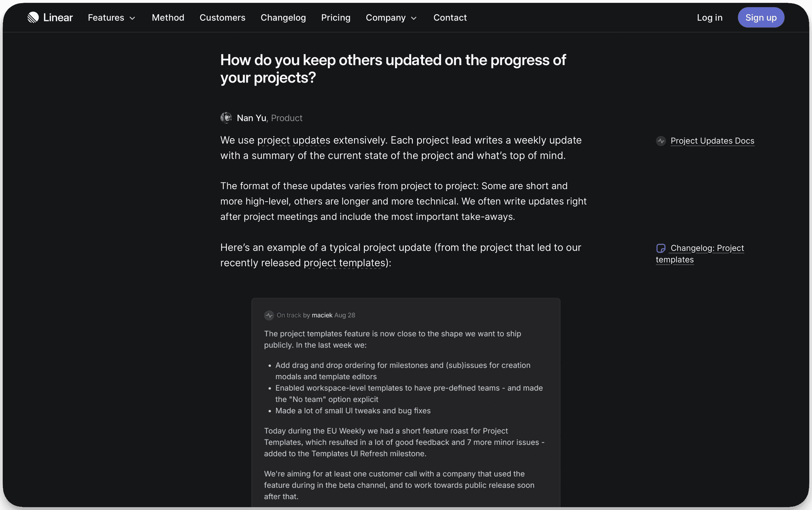Open the Project Updates Docs link
Viewport: 812px width, 510px height.
(x=712, y=141)
